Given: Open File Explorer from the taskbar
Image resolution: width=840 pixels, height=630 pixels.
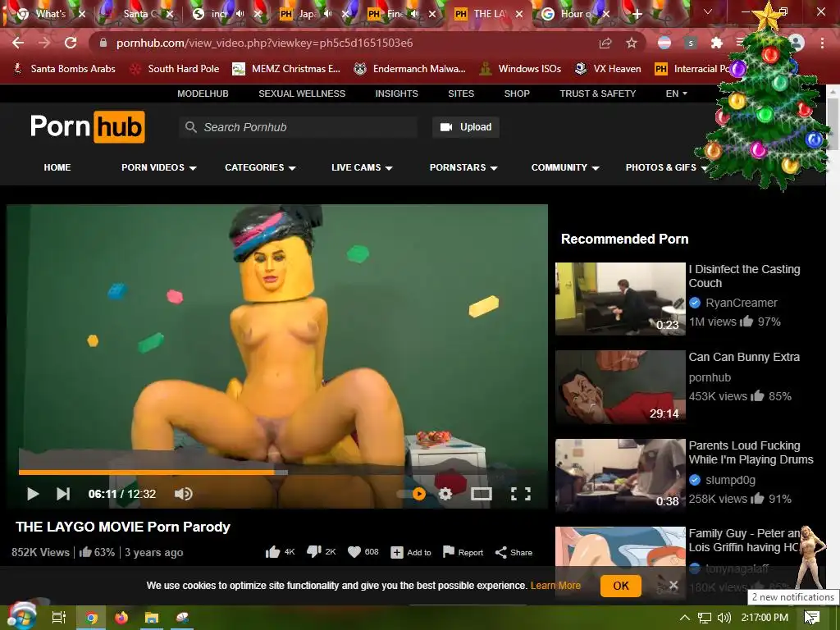Looking at the screenshot, I should tap(152, 618).
